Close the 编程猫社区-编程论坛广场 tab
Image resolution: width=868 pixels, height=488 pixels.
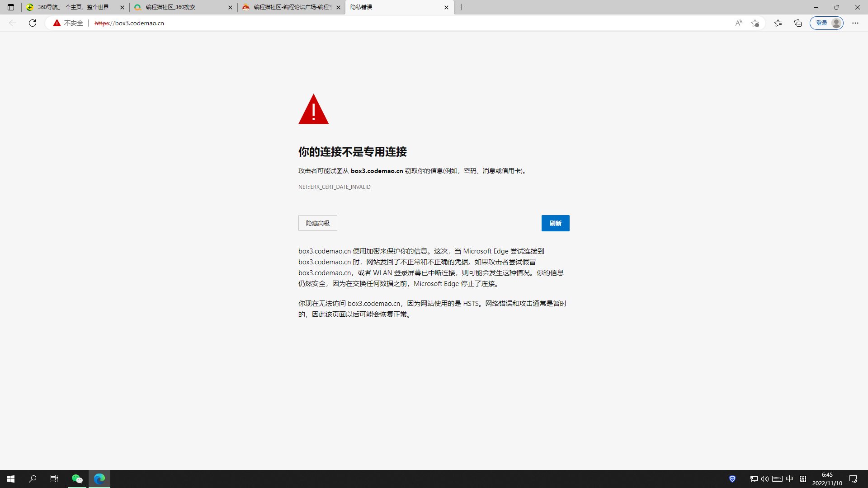[x=338, y=7]
